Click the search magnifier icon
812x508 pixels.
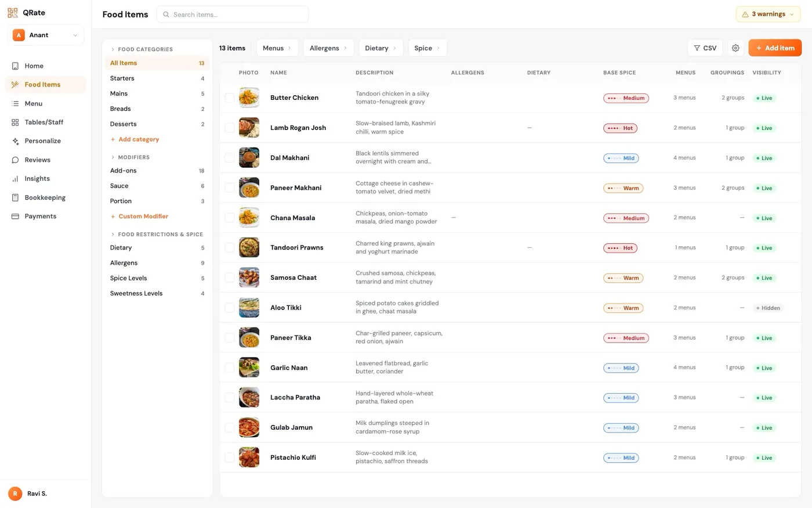point(166,15)
